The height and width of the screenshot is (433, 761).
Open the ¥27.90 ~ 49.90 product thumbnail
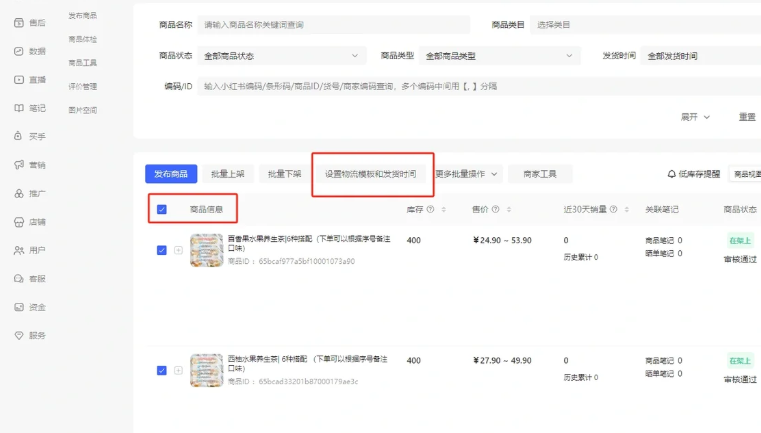tap(206, 370)
